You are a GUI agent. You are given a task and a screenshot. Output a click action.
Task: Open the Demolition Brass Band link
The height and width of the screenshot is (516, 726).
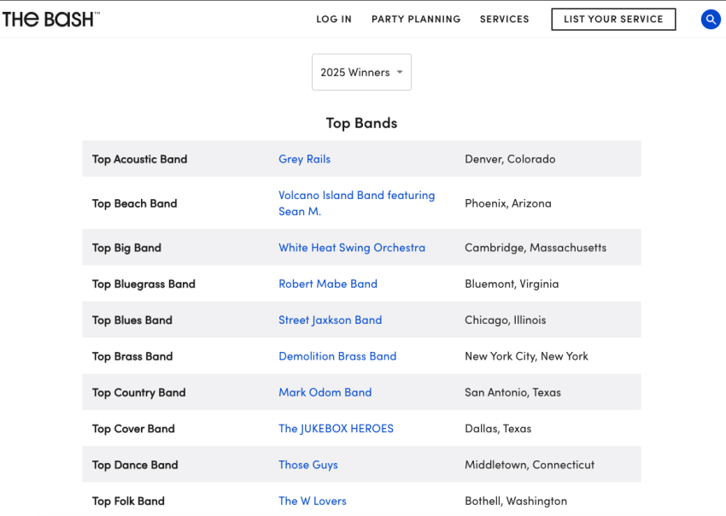(337, 356)
